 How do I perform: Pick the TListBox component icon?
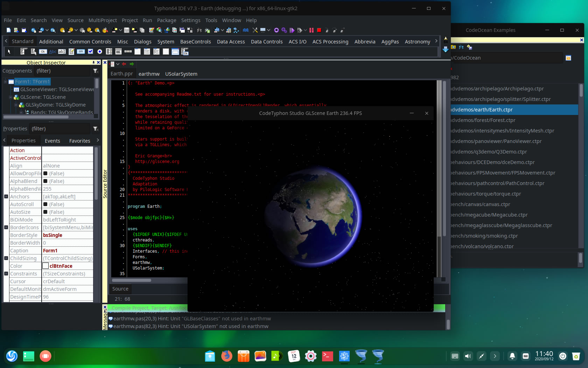[109, 52]
